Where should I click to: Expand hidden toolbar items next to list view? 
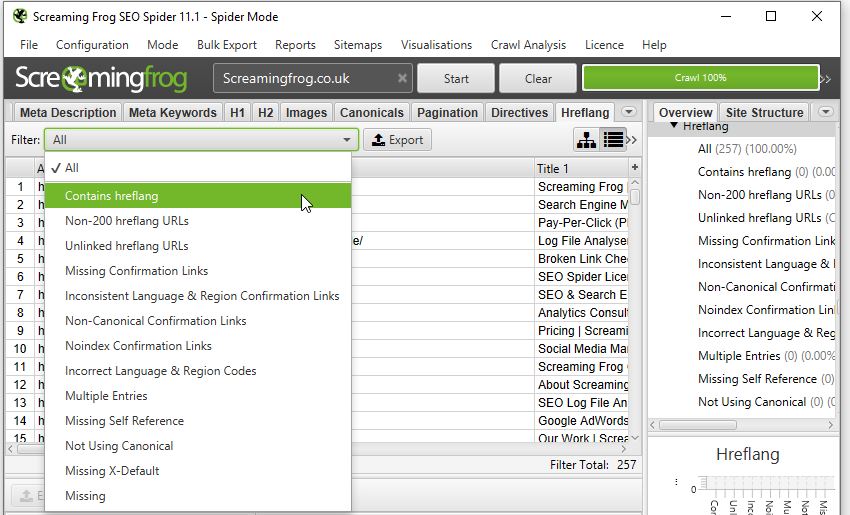coord(632,140)
